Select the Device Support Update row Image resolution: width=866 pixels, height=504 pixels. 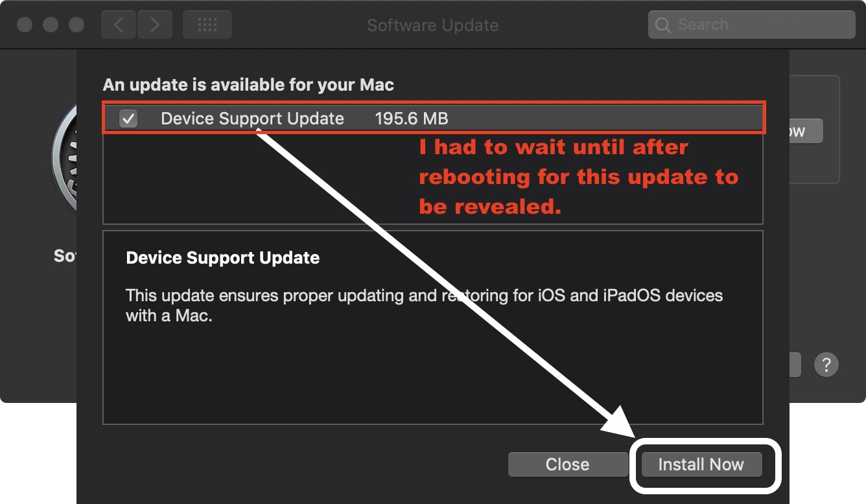[x=433, y=118]
